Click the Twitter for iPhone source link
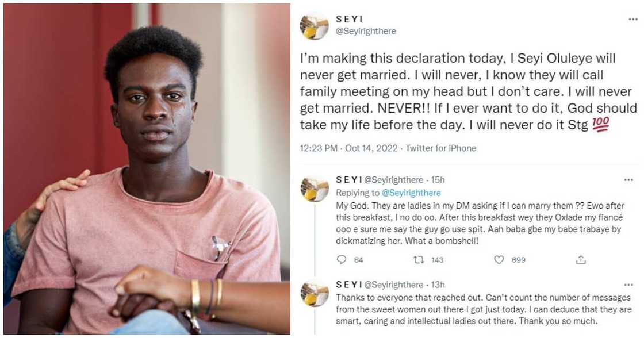This screenshot has height=338, width=644. (441, 148)
